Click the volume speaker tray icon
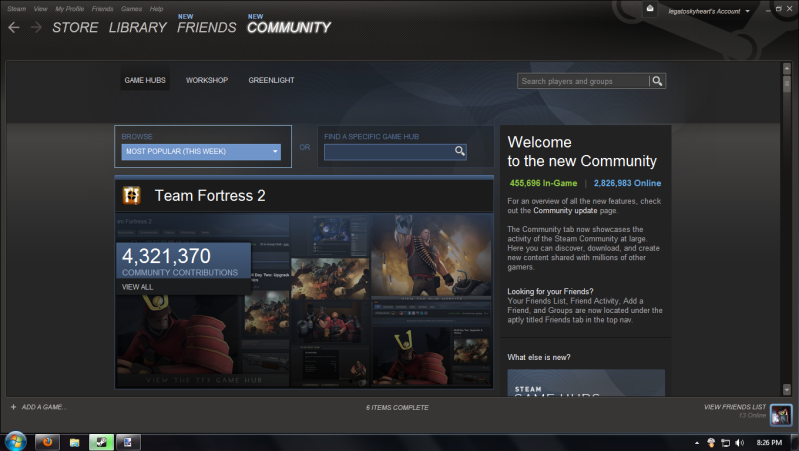Image resolution: width=799 pixels, height=451 pixels. 739,443
